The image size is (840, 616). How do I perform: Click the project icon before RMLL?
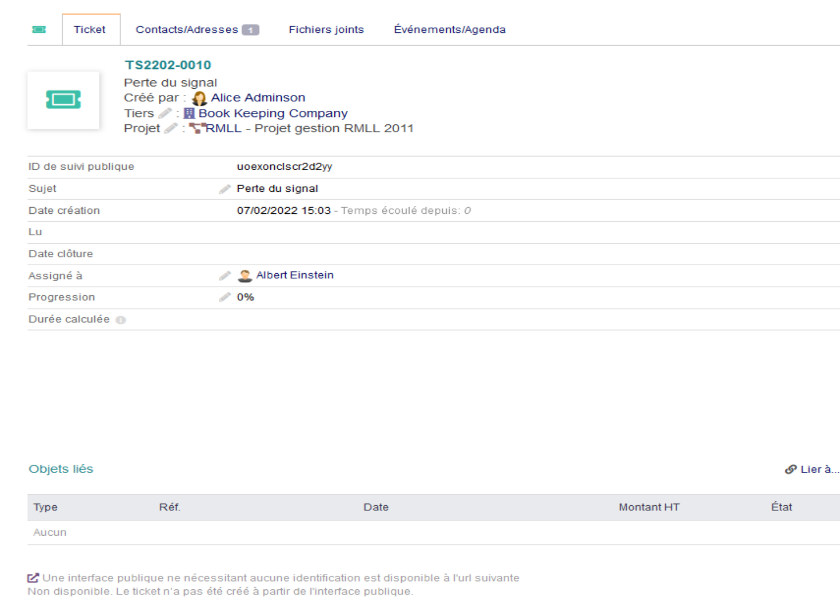[196, 128]
